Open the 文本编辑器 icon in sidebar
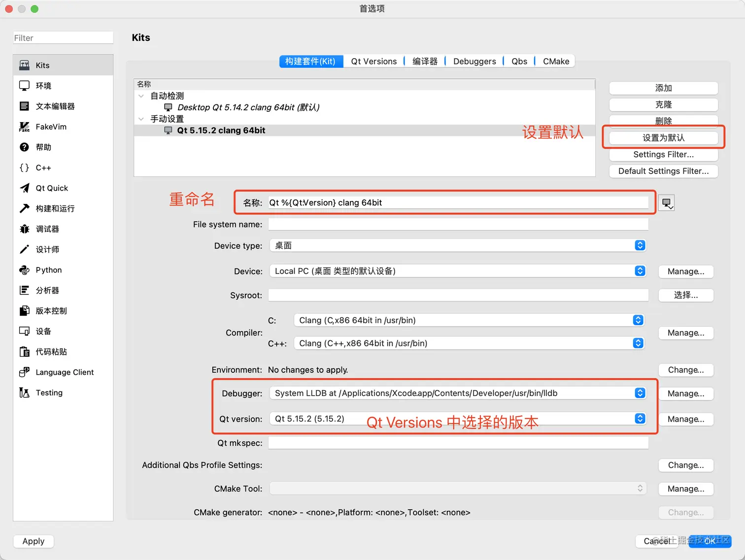745x560 pixels. (24, 106)
